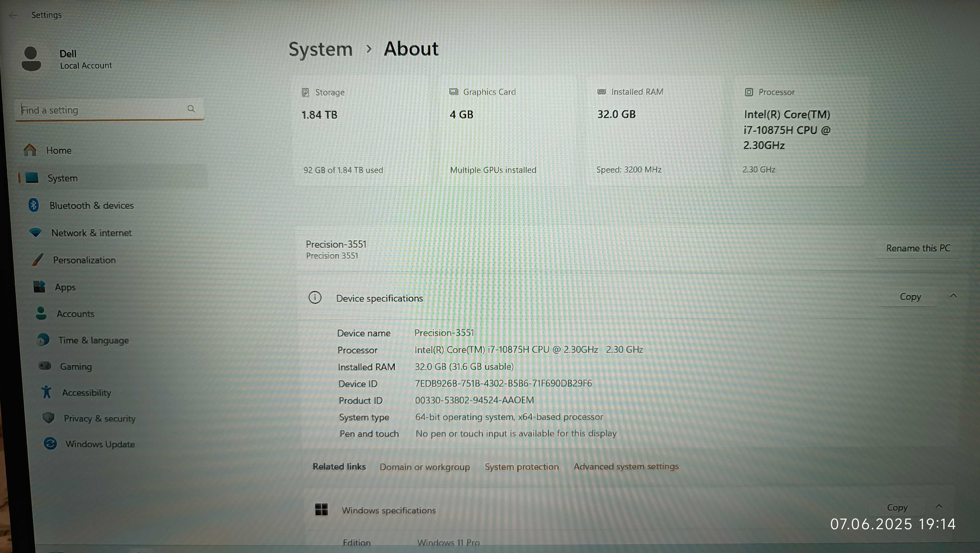Open Apps icon in sidebar
This screenshot has width=980, height=553.
pyautogui.click(x=39, y=287)
